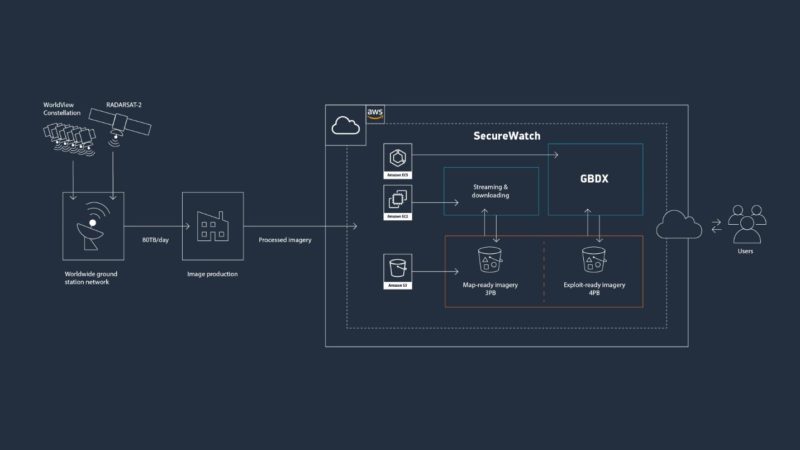This screenshot has height=450, width=800.
Task: Select the 'Streaming & downloading' box
Action: [x=491, y=191]
